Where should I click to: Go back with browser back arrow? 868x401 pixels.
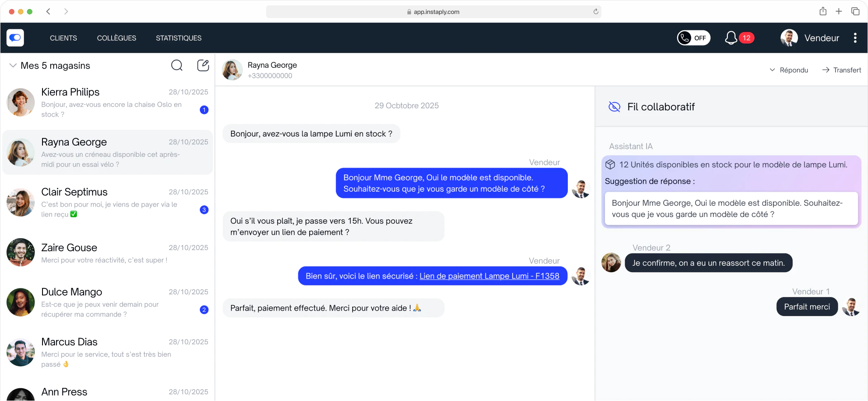[48, 11]
